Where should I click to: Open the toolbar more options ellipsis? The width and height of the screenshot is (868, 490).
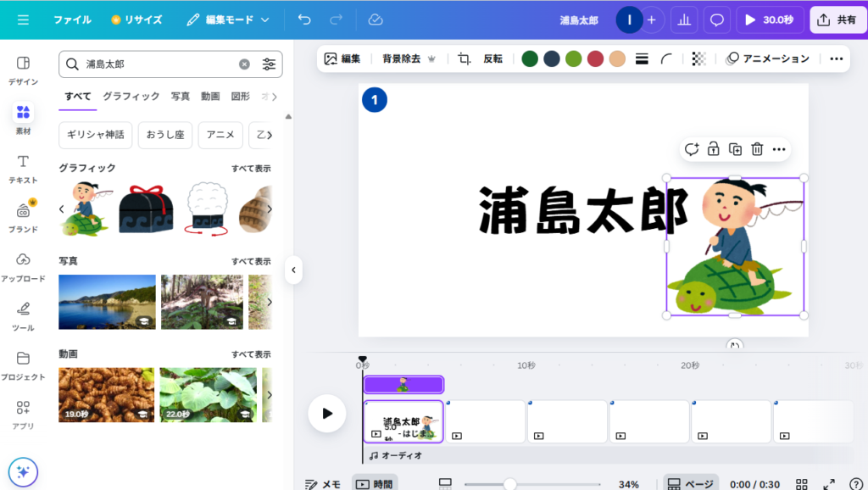[x=836, y=58]
